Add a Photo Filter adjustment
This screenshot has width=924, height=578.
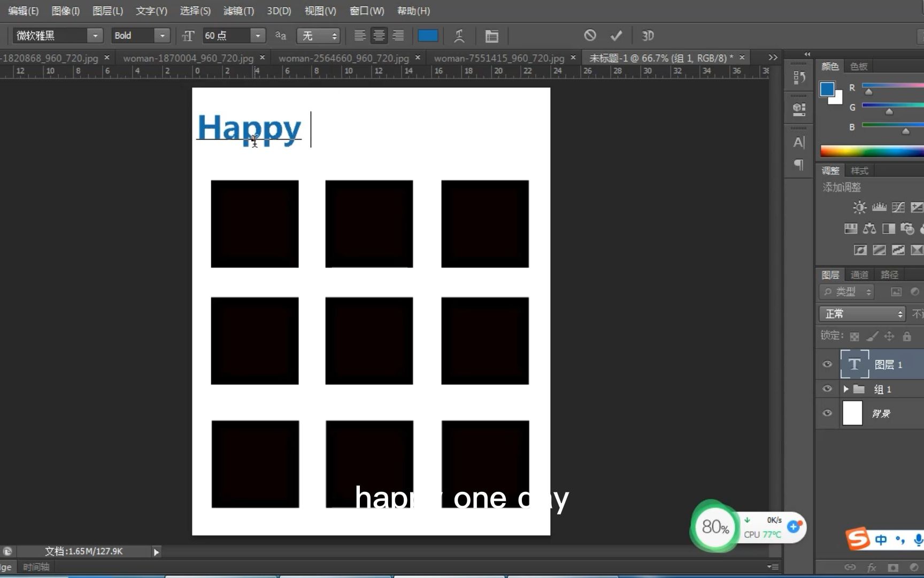click(907, 229)
